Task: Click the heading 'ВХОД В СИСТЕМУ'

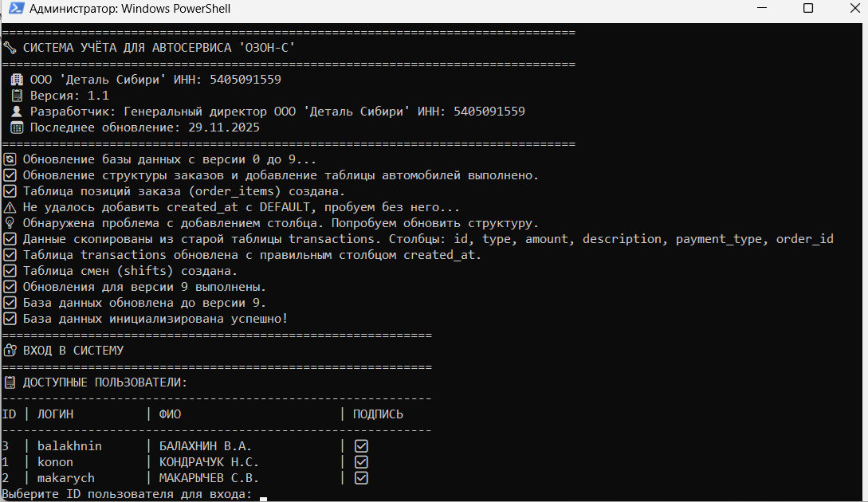Action: click(73, 351)
